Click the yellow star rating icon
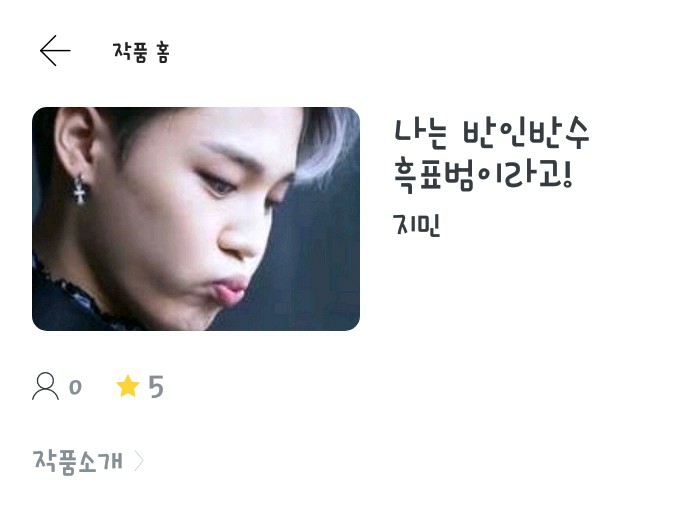This screenshot has width=686, height=515. (x=128, y=386)
